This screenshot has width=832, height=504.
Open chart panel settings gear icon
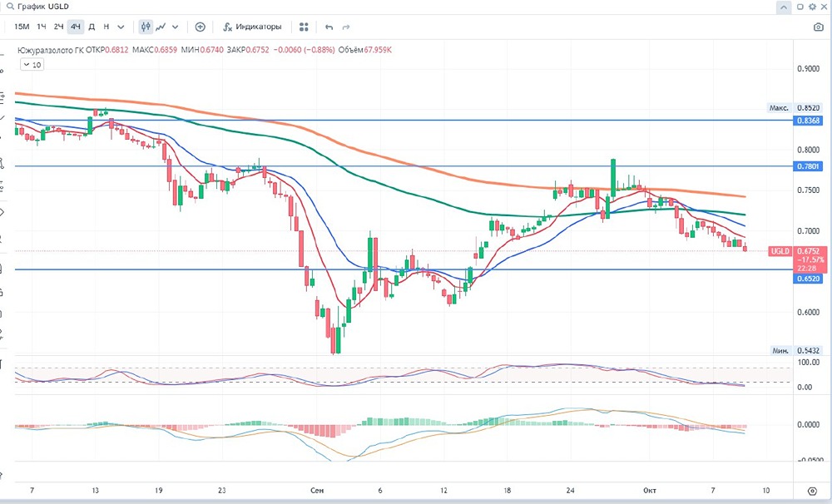pos(812,7)
